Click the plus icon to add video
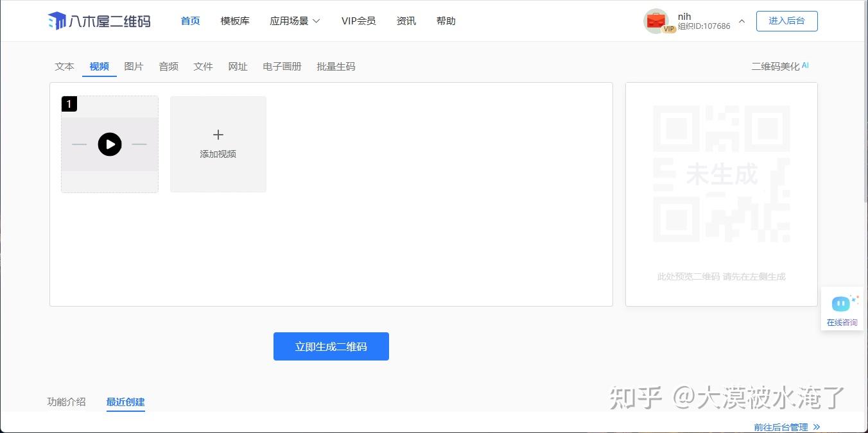 click(218, 135)
